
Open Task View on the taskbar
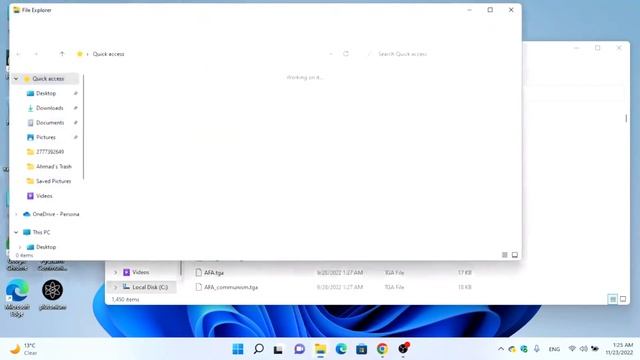pos(278,349)
